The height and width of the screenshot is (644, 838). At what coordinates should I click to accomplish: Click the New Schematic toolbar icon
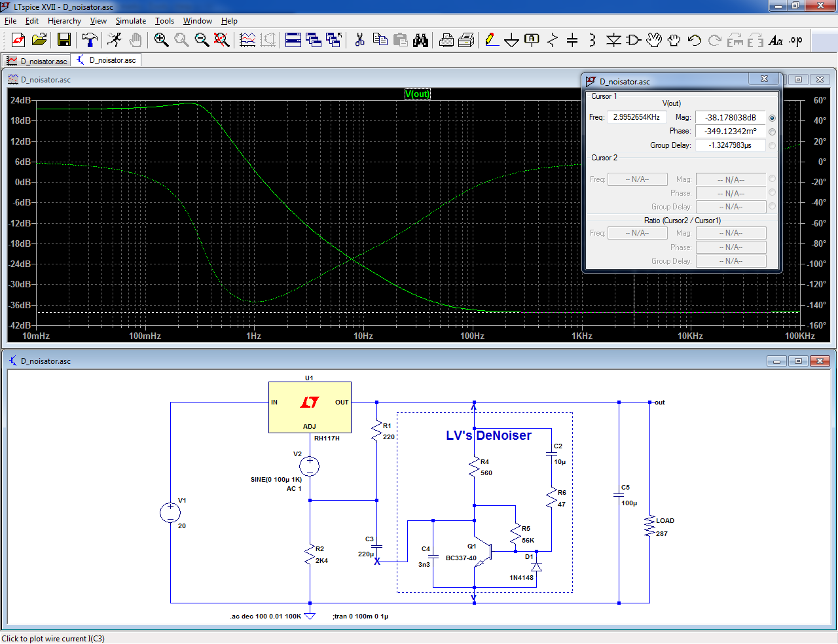pyautogui.click(x=18, y=41)
